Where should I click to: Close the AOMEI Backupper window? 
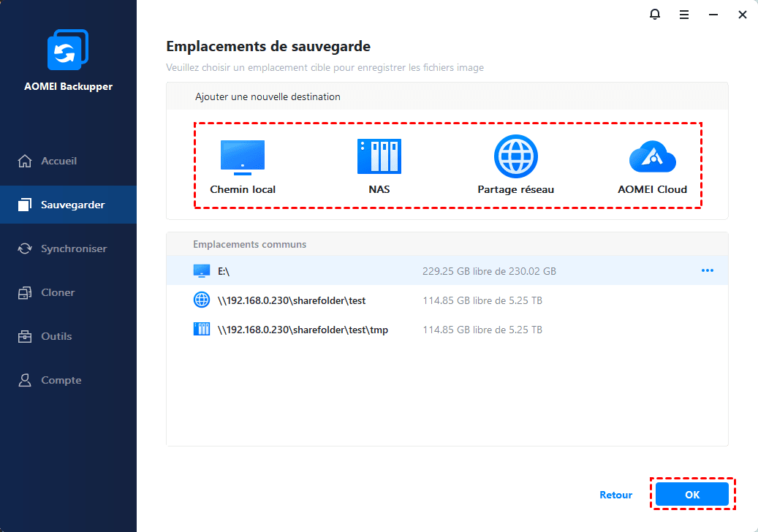click(x=743, y=15)
